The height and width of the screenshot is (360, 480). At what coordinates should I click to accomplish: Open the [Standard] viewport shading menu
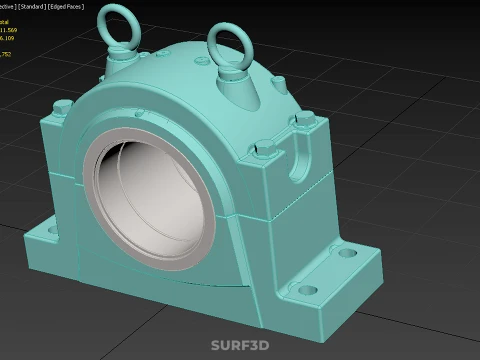click(32, 7)
